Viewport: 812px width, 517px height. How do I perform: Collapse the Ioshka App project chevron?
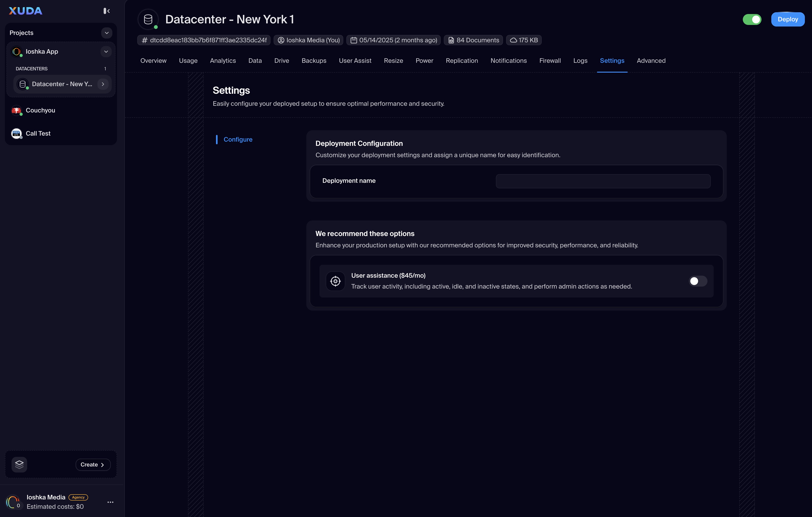coord(106,52)
